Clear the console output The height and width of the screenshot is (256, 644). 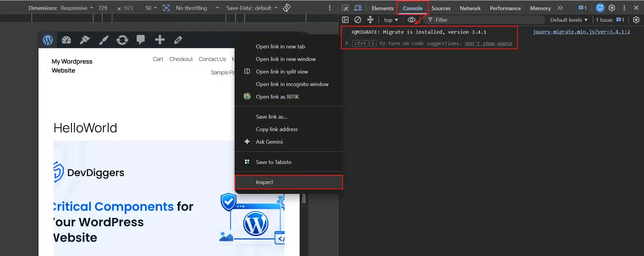(x=358, y=20)
